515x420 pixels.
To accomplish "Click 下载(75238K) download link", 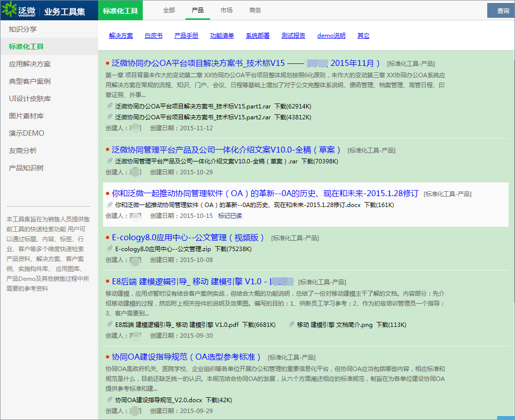I will (x=233, y=249).
